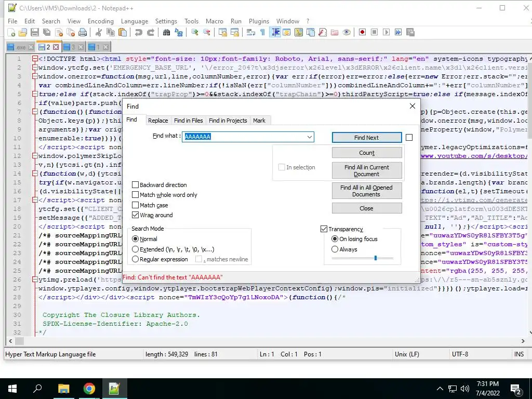Toggle the Word Wrap toolbar icon
Image resolution: width=532 pixels, height=399 pixels.
point(251,32)
